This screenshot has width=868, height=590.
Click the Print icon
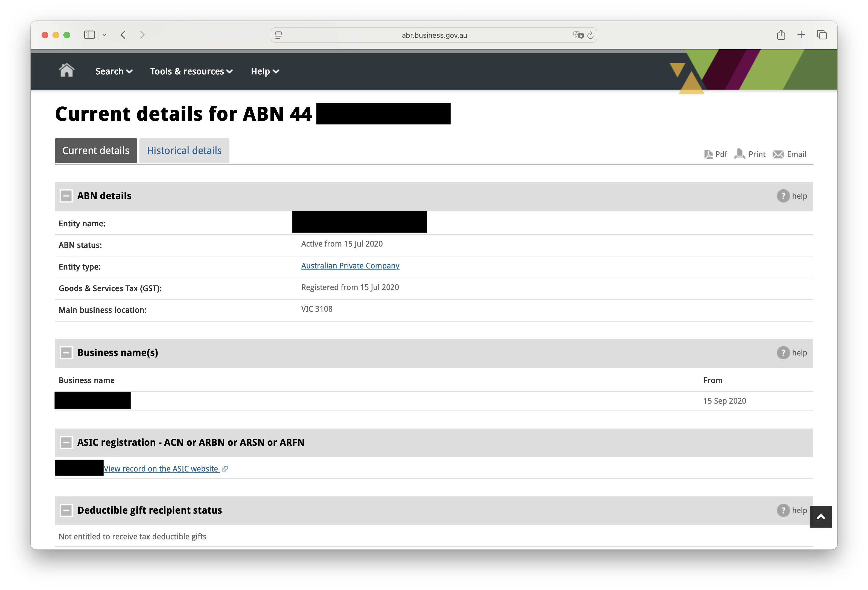pos(739,154)
